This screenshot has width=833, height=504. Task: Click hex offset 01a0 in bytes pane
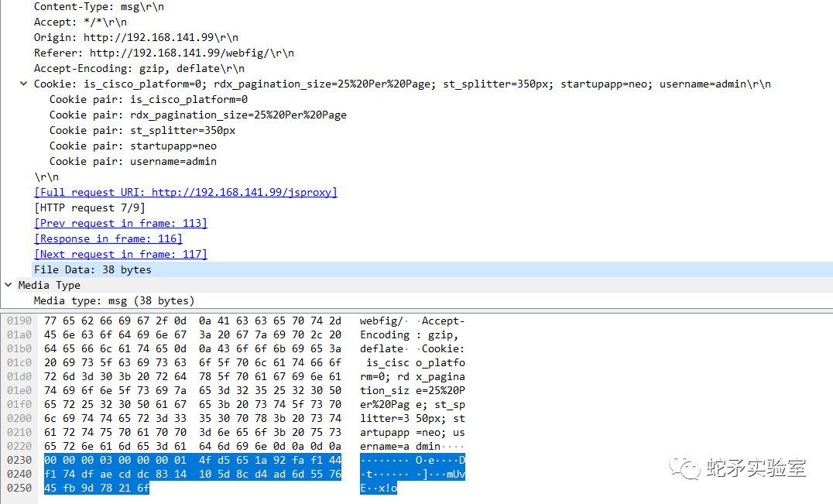(x=19, y=334)
